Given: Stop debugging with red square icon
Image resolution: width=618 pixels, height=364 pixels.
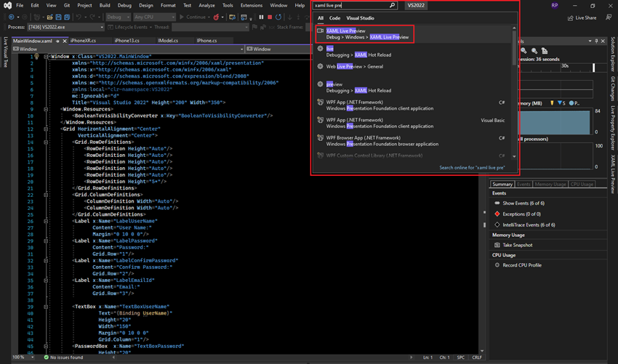Looking at the screenshot, I should [x=270, y=17].
